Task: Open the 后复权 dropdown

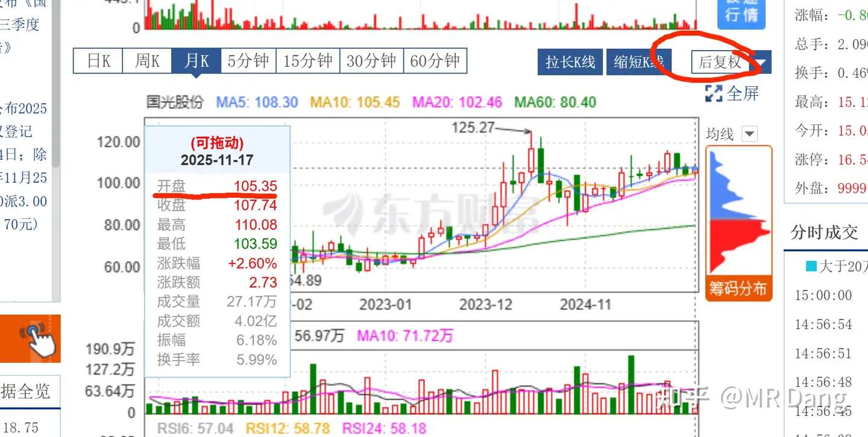Action: click(762, 63)
